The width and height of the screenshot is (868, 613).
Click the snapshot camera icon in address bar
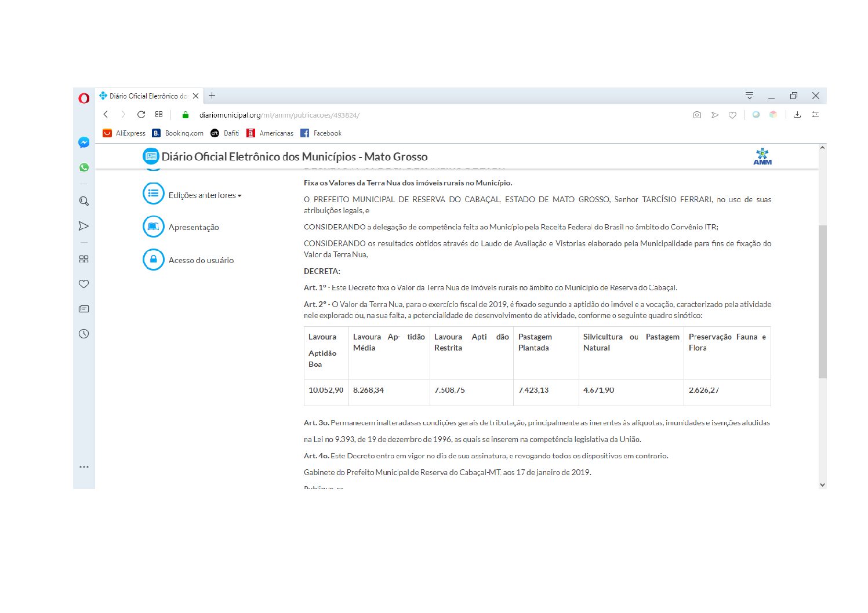pyautogui.click(x=697, y=115)
